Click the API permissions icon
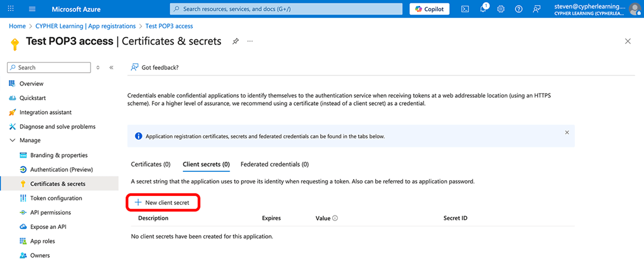 pyautogui.click(x=23, y=213)
